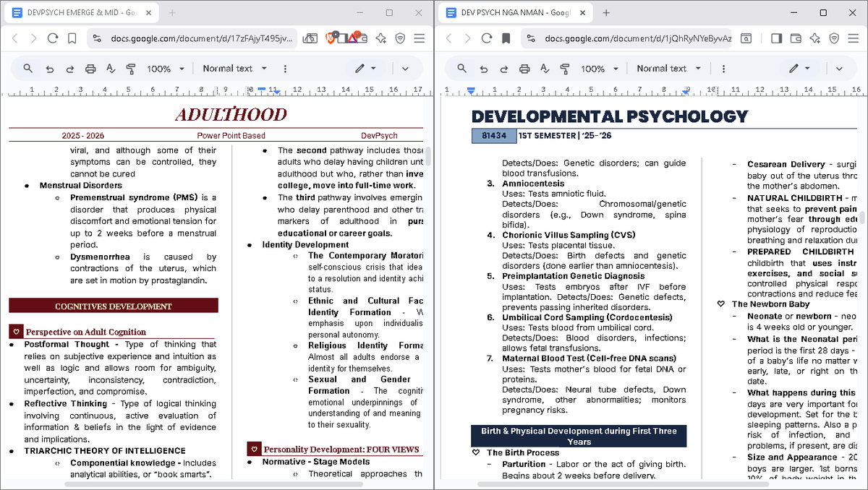Image resolution: width=868 pixels, height=490 pixels.
Task: Open site settings icon in right address bar
Action: pyautogui.click(x=531, y=38)
